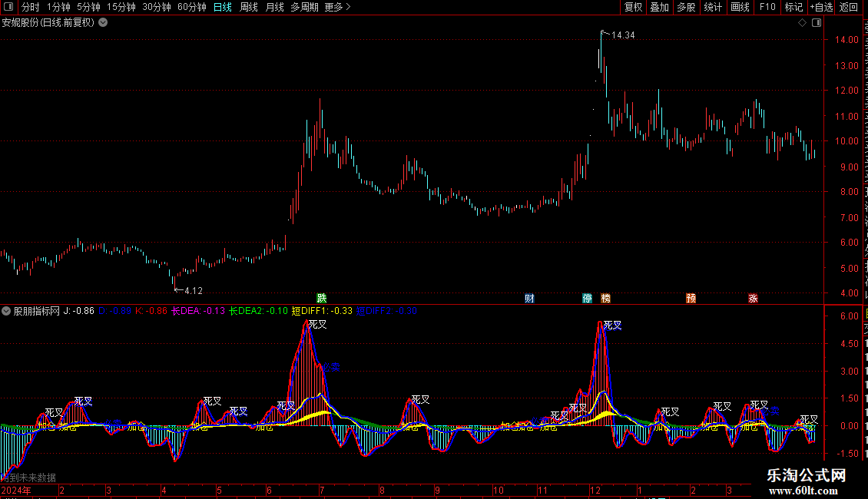Click month 12 on the date axis
868x499 pixels.
[595, 490]
